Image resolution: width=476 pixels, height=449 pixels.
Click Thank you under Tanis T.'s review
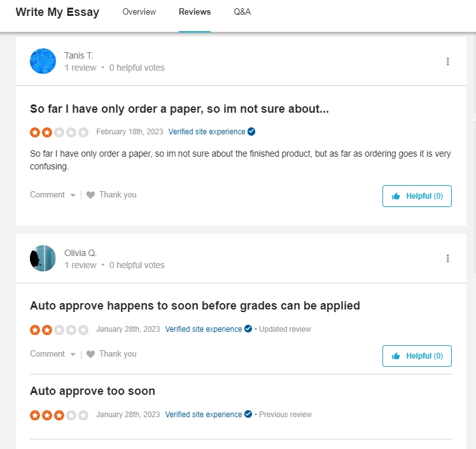click(x=118, y=195)
